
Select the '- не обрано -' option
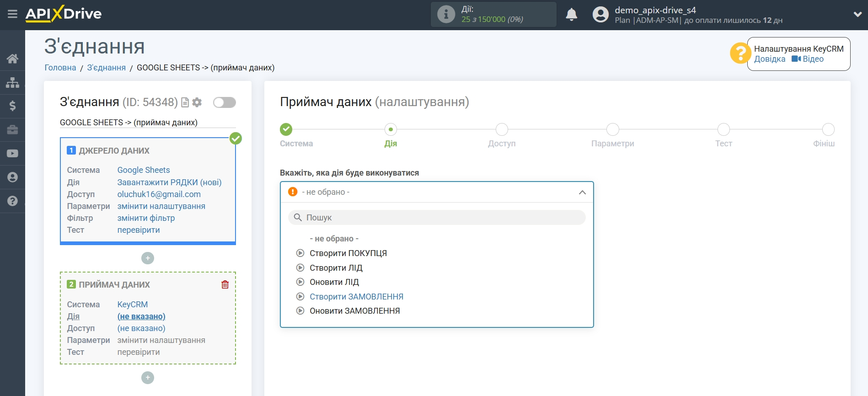(x=334, y=239)
